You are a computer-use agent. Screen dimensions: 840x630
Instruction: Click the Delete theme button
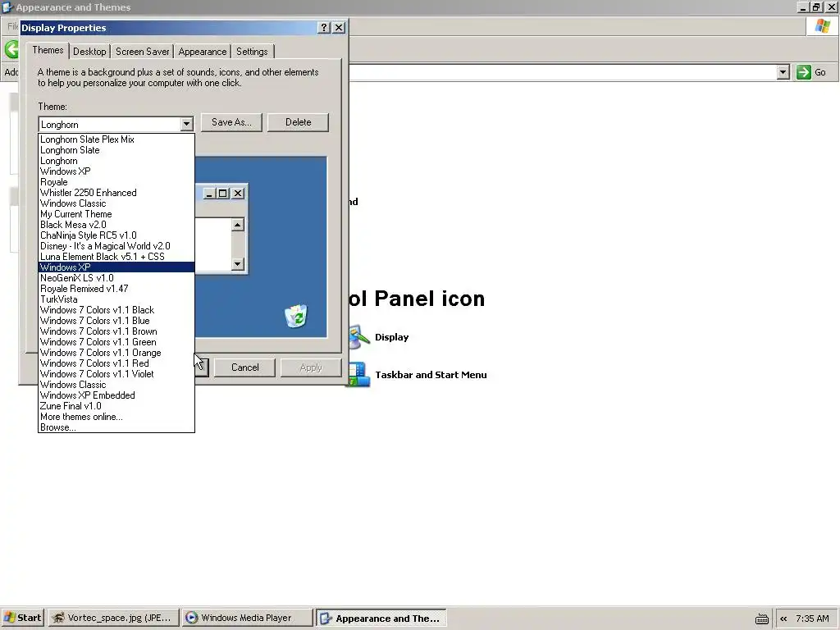click(x=299, y=122)
